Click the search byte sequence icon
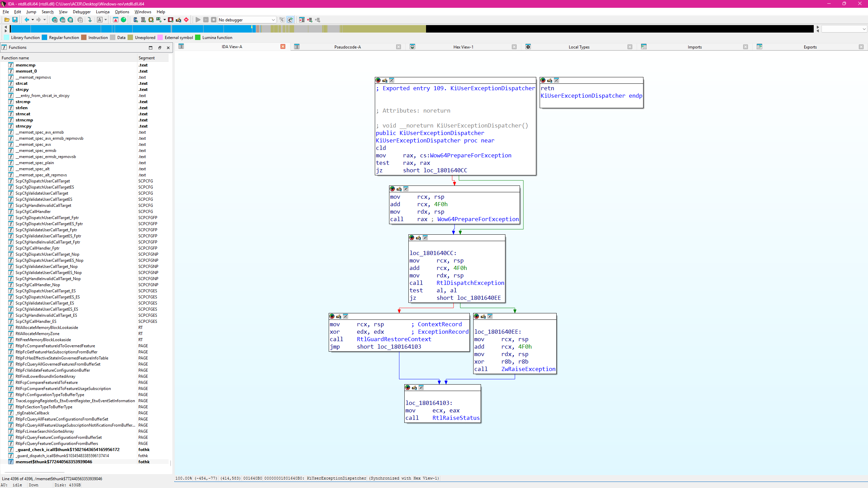 click(x=70, y=20)
